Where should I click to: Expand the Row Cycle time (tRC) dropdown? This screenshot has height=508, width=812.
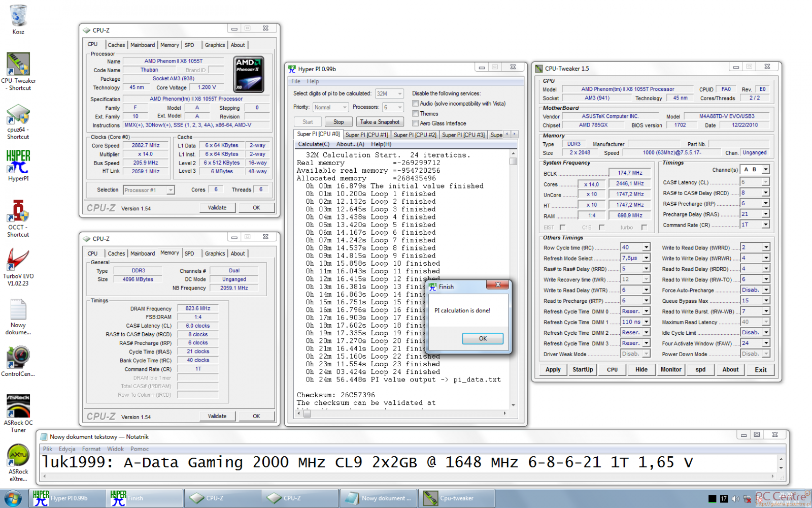646,248
